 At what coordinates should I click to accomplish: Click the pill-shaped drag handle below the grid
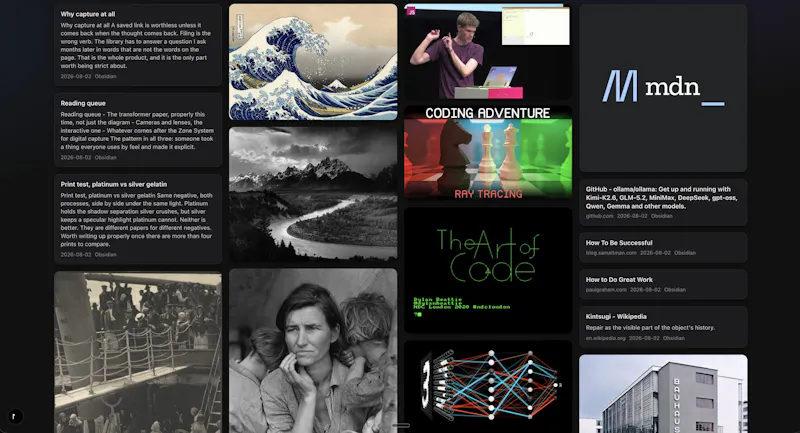(401, 425)
